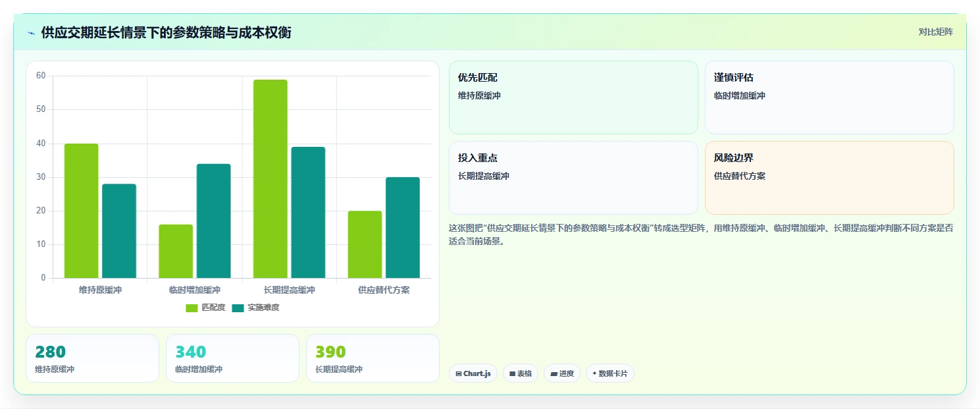This screenshot has width=980, height=409.
Task: Click the 维持原缓冲 x-axis label
Action: (100, 290)
